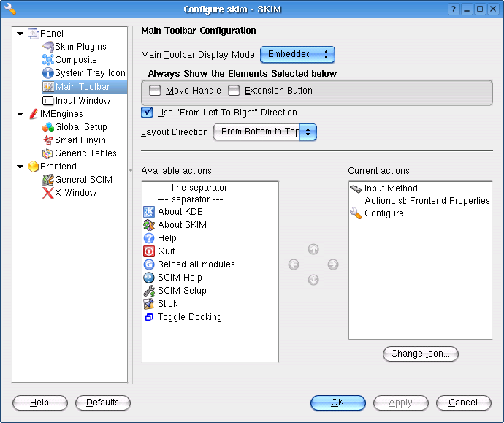
Task: Select Reload all modules text
Action: click(196, 264)
